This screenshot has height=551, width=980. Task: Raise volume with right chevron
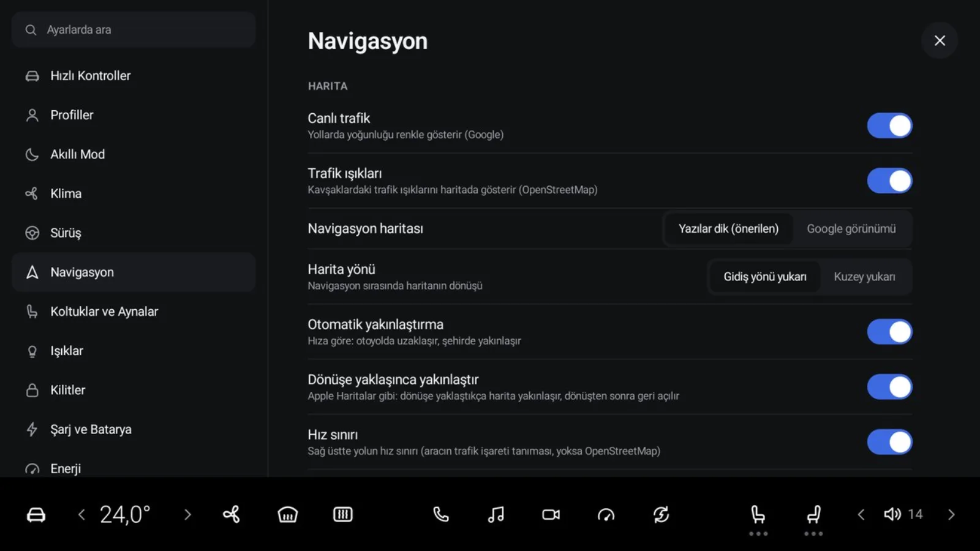(951, 514)
